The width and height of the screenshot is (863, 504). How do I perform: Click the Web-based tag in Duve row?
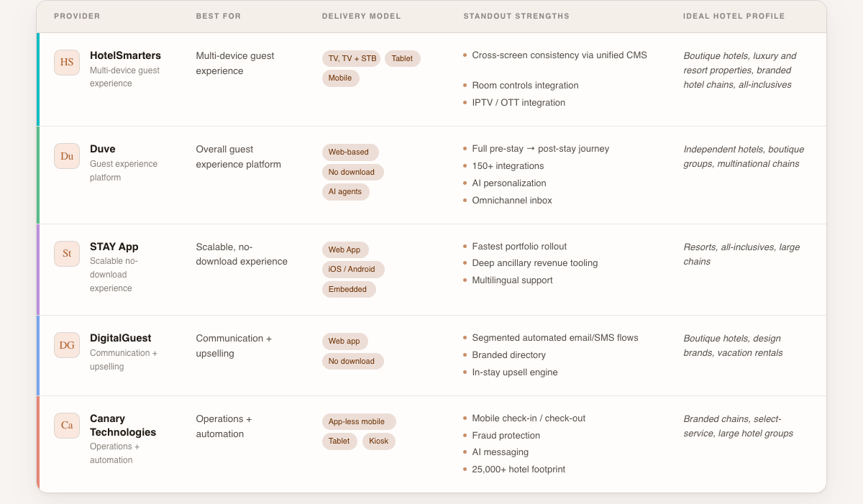coord(350,152)
